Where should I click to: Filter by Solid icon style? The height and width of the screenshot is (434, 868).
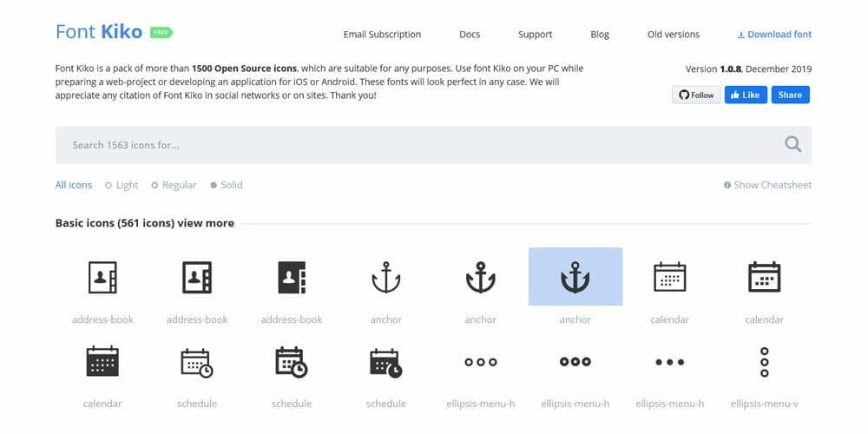[x=227, y=185]
